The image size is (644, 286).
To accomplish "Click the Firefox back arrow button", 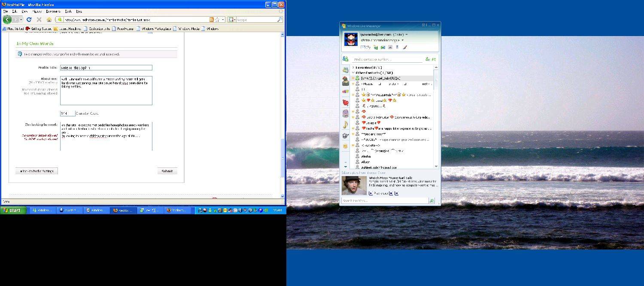I will (7, 19).
